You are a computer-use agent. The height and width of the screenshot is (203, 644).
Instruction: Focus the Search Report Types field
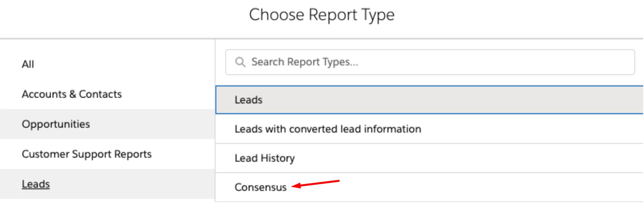[x=429, y=62]
